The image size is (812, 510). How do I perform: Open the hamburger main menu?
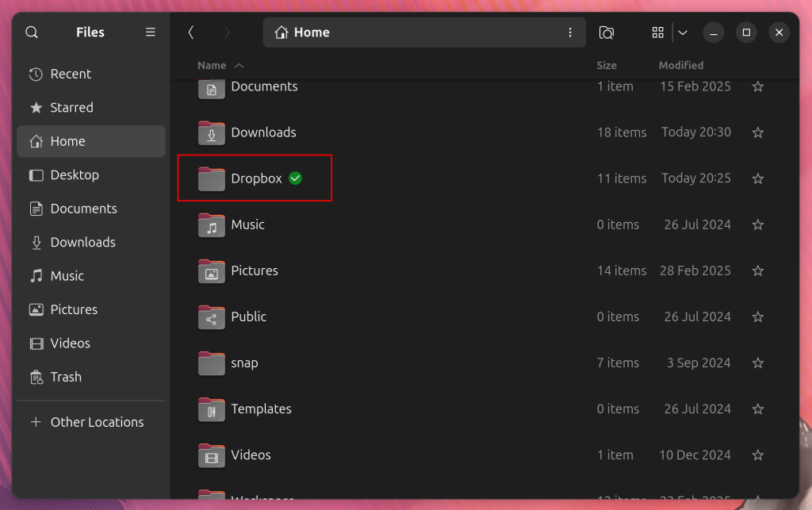[151, 33]
